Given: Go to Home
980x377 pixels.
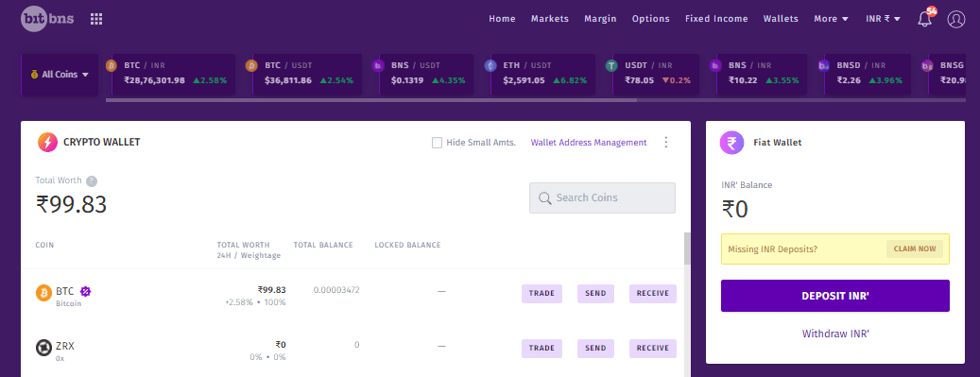Looking at the screenshot, I should [x=502, y=19].
